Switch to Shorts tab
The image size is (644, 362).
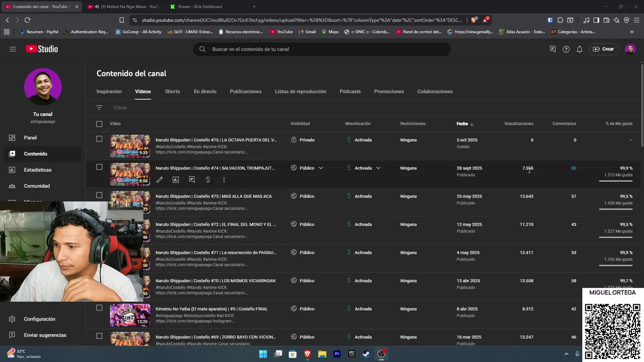(172, 92)
